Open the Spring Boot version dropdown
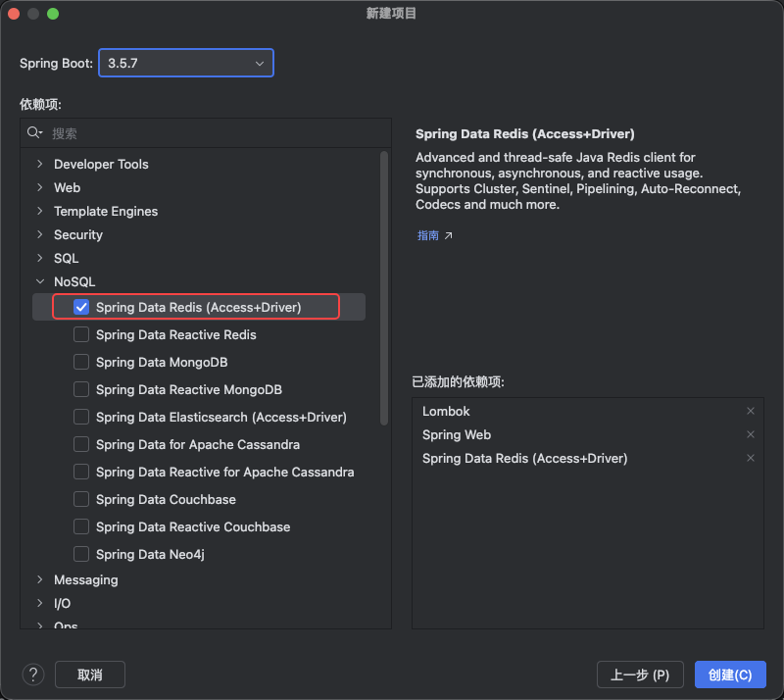Screen dimensions: 784x700 (x=185, y=63)
